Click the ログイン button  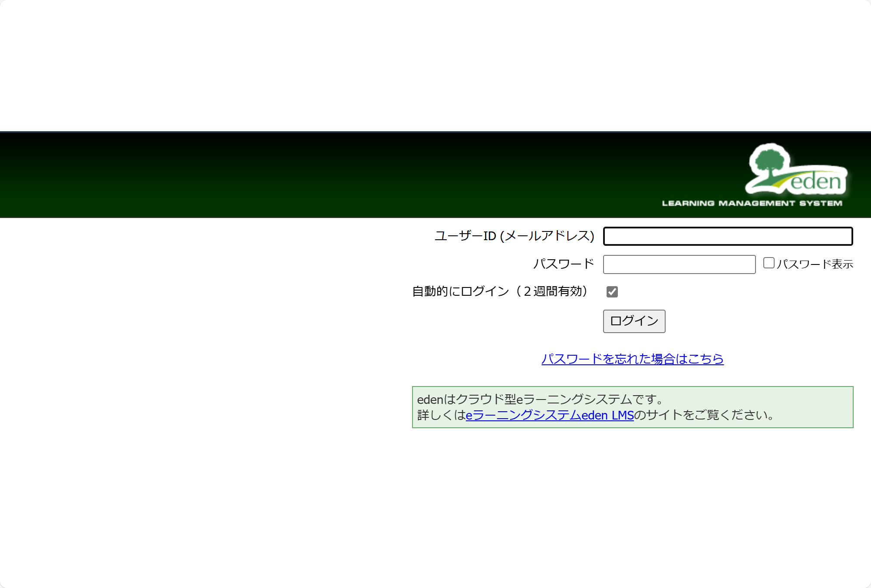pos(634,321)
